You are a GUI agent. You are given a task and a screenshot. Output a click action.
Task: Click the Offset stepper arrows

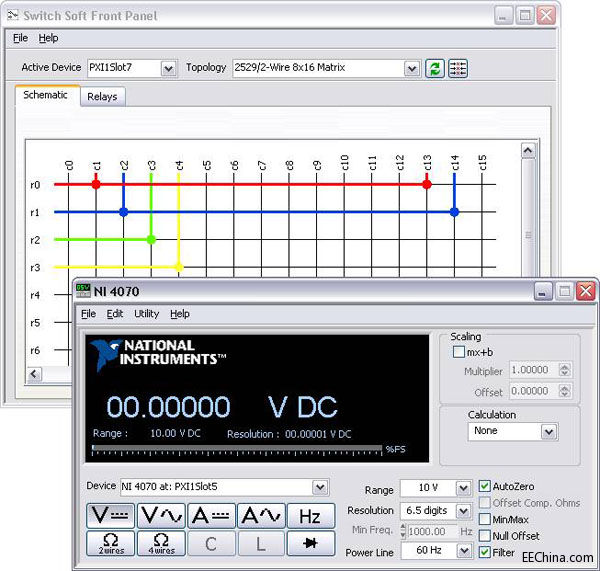(x=564, y=391)
